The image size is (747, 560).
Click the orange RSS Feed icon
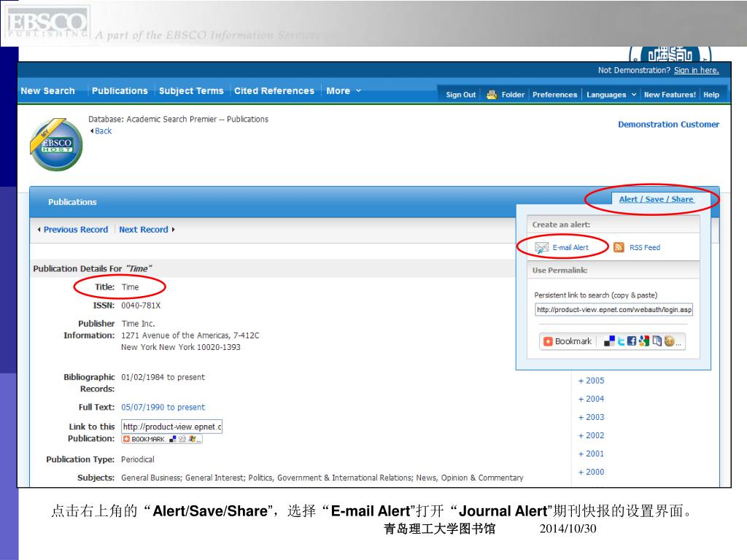click(x=619, y=247)
